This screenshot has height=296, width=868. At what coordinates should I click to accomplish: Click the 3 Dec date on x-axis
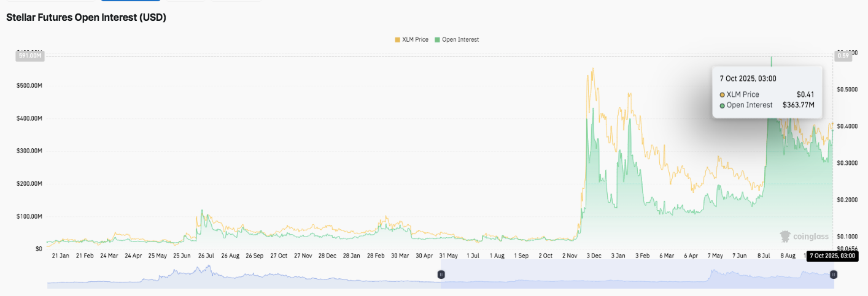(595, 256)
